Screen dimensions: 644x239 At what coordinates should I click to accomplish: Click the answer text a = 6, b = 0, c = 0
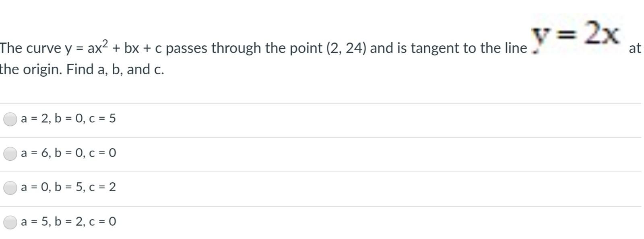pyautogui.click(x=68, y=153)
